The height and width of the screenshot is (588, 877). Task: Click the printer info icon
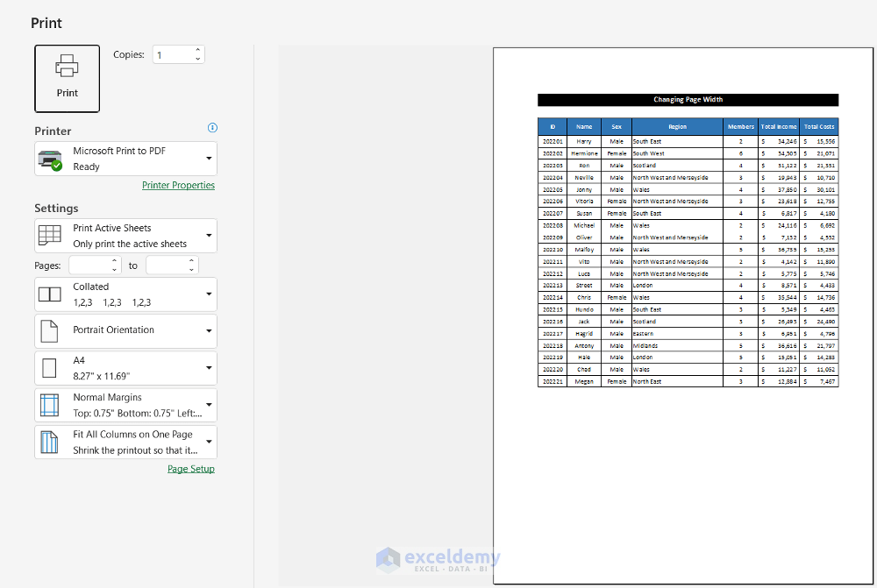click(212, 127)
